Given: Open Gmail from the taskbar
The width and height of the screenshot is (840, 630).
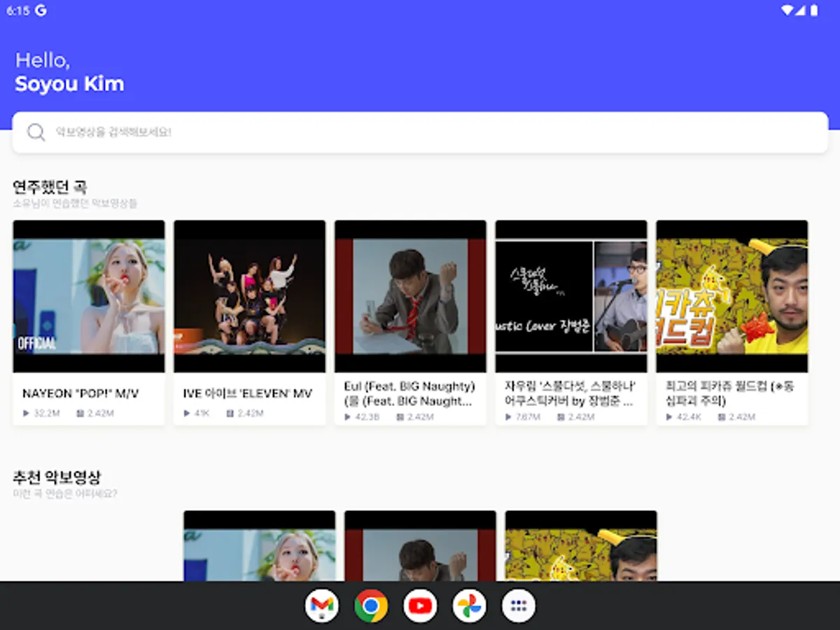Looking at the screenshot, I should click(x=322, y=605).
